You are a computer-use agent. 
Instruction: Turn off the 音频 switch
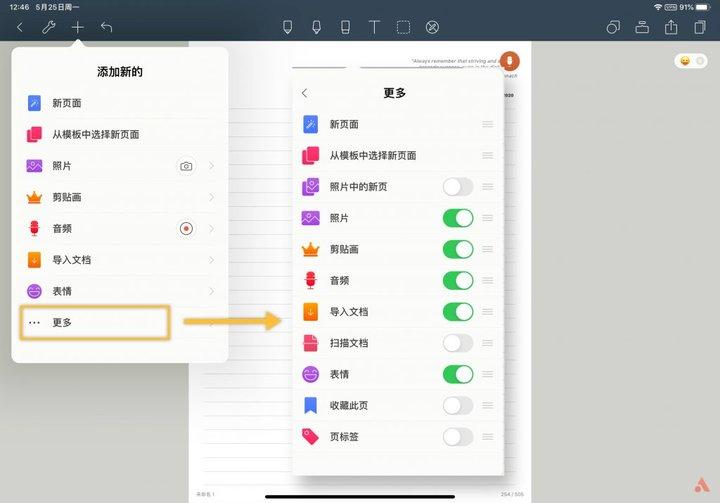[x=458, y=281]
